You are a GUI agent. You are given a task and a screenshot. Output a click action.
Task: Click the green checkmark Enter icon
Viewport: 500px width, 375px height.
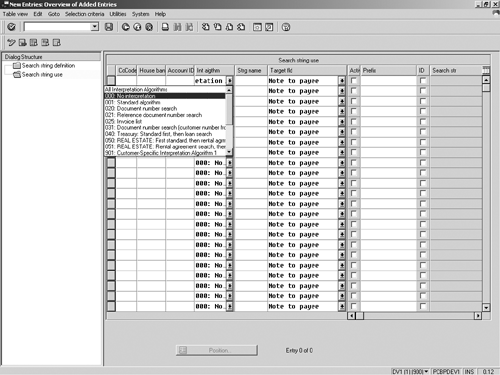[x=11, y=27]
